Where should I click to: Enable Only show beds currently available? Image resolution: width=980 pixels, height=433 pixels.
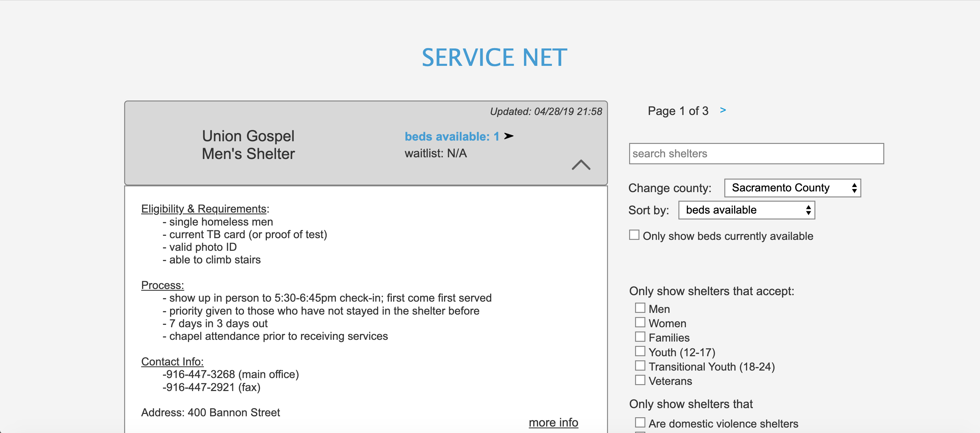(633, 235)
